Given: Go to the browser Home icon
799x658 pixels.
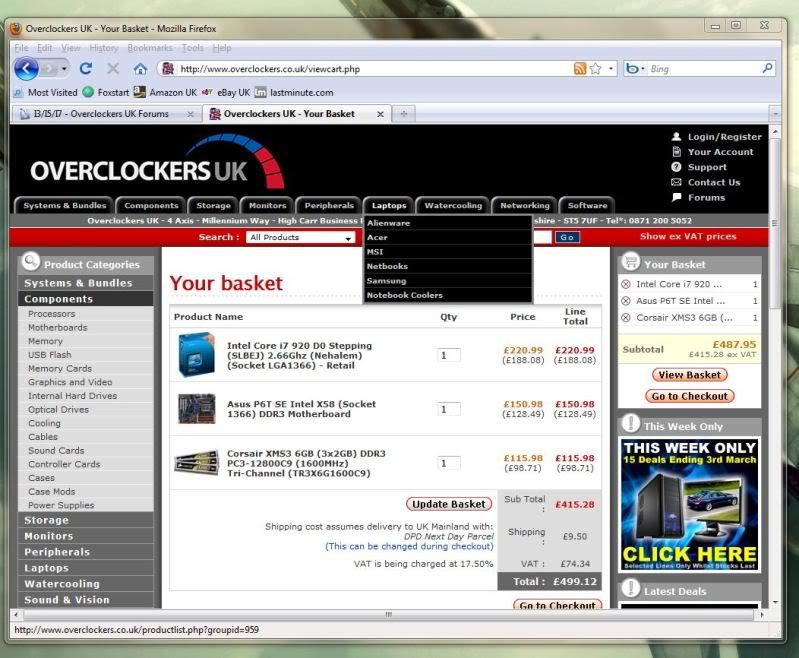Looking at the screenshot, I should click(x=140, y=69).
